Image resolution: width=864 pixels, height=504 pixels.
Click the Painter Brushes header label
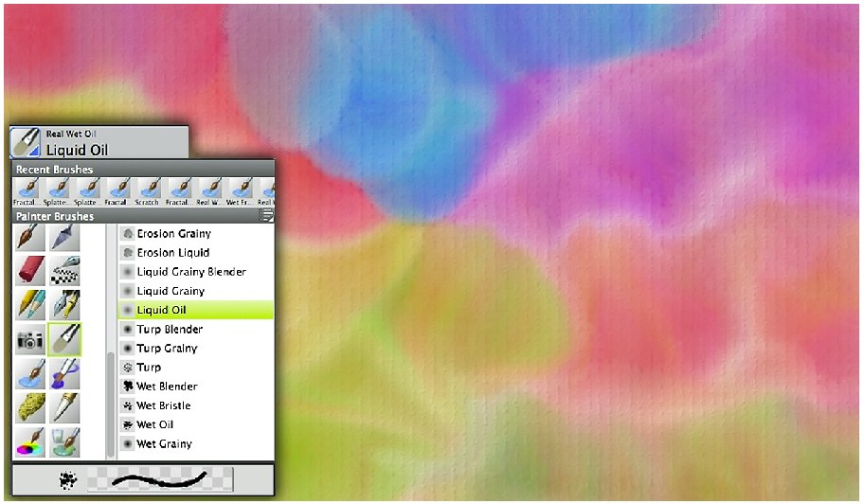point(55,216)
